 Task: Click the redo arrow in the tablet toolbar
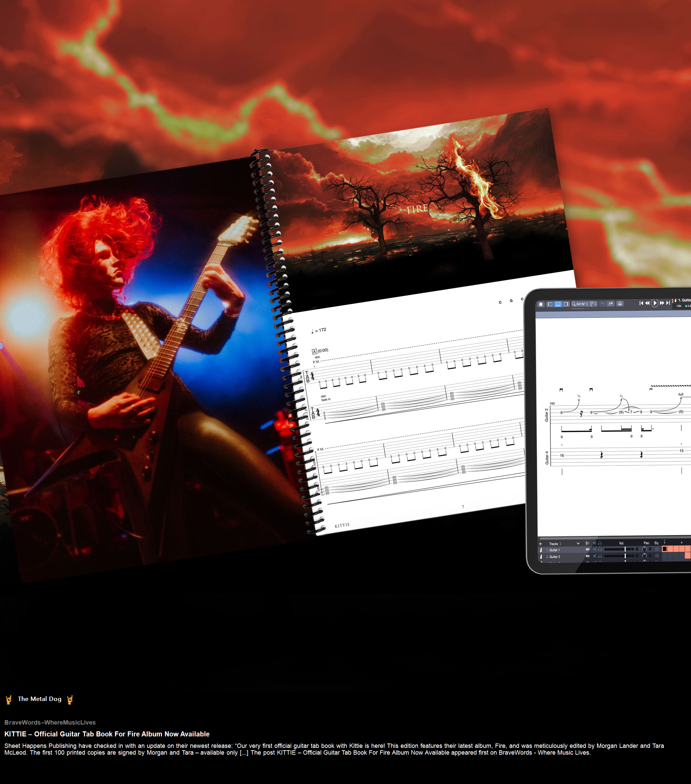611,304
